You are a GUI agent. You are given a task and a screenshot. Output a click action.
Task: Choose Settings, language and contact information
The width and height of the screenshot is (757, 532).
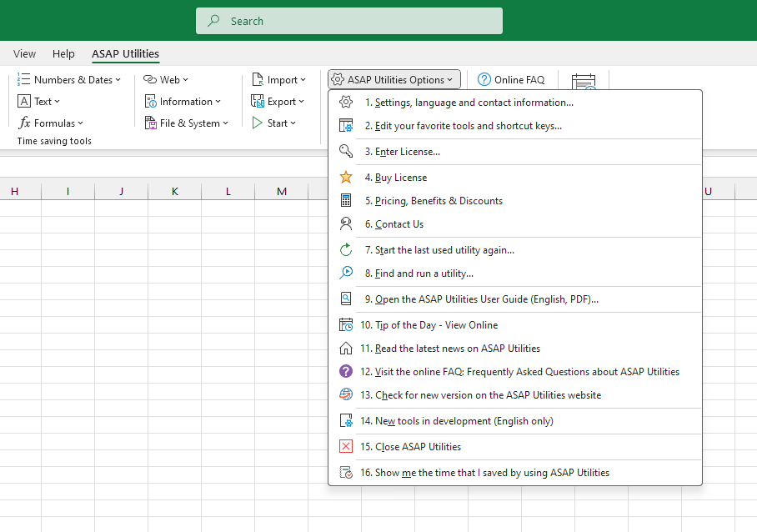515,103
